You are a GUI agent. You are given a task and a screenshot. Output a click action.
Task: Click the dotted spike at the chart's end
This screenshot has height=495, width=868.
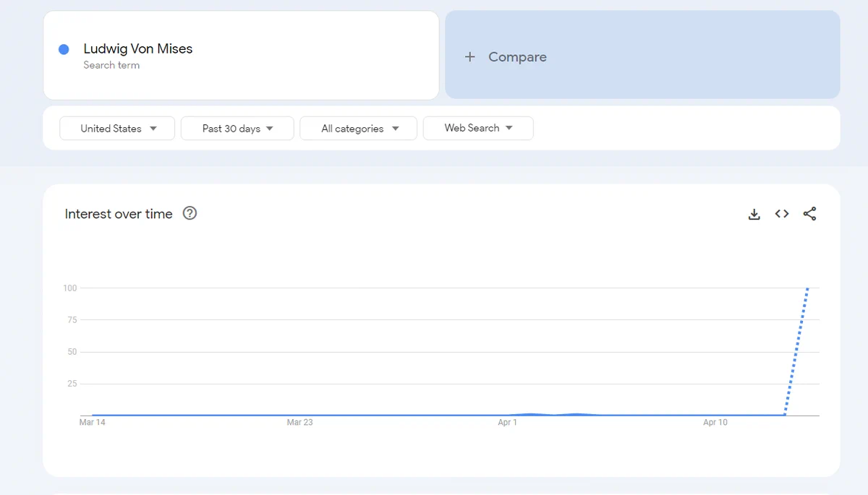(x=796, y=351)
